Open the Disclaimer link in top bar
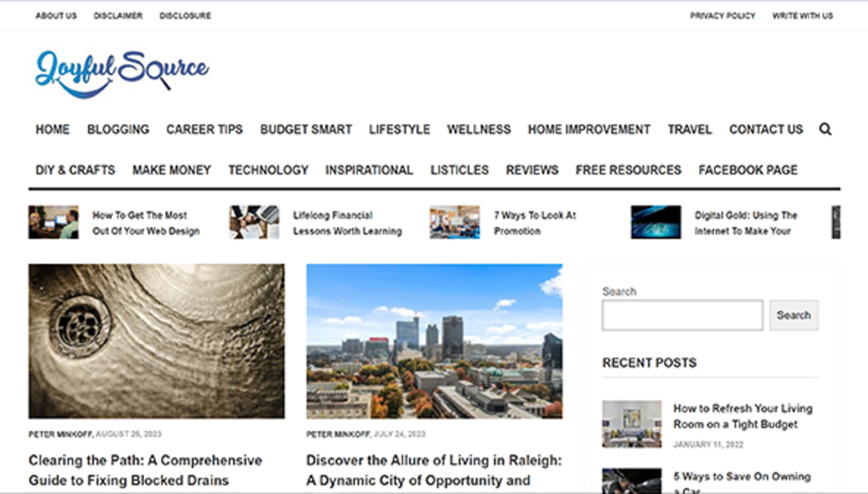The height and width of the screenshot is (494, 868). [118, 16]
